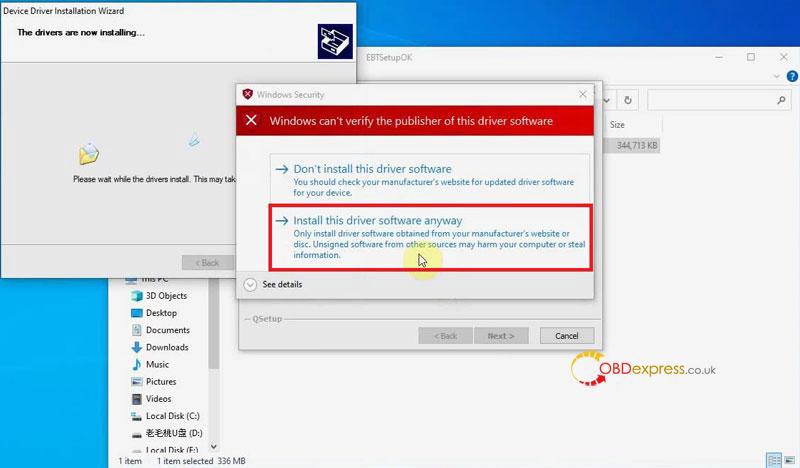Close the Windows Security dialog
Image resolution: width=800 pixels, height=468 pixels.
coord(583,94)
